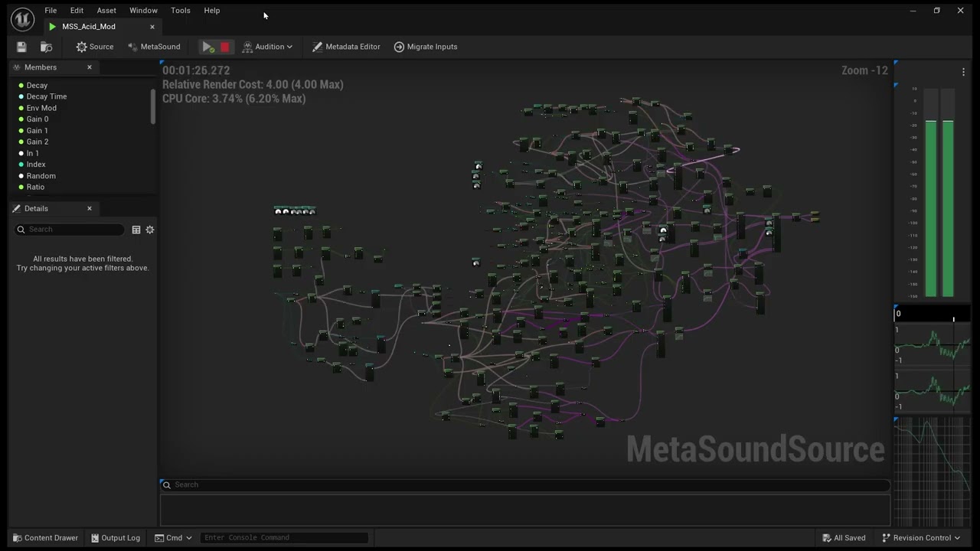The height and width of the screenshot is (551, 980).
Task: Click the Details filter message text
Action: click(x=83, y=263)
